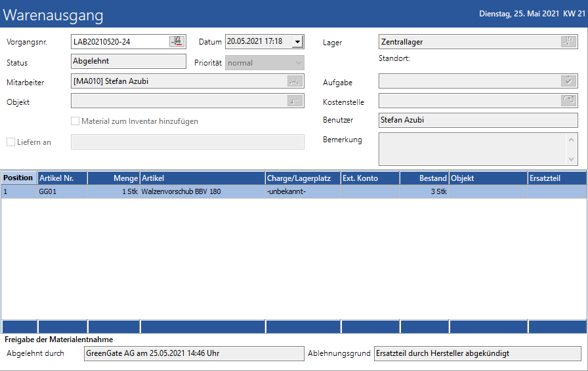
Task: Click the Benutzer field
Action: 478,121
